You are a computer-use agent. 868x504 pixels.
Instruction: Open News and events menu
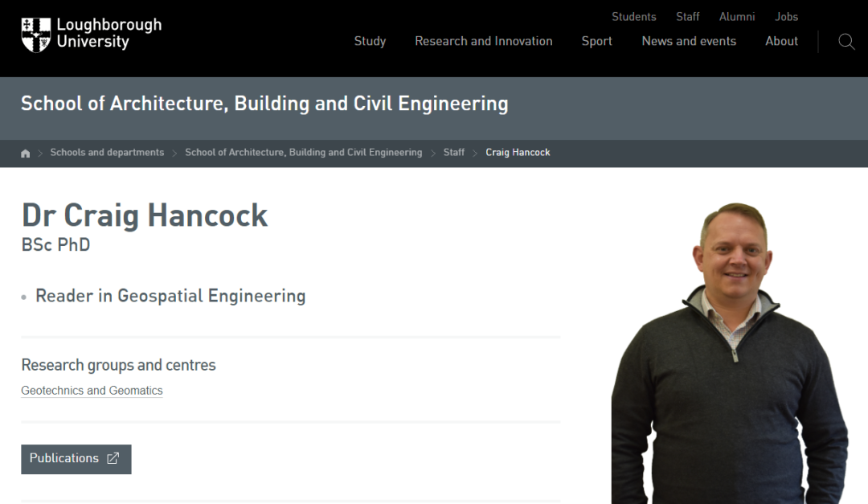(689, 41)
